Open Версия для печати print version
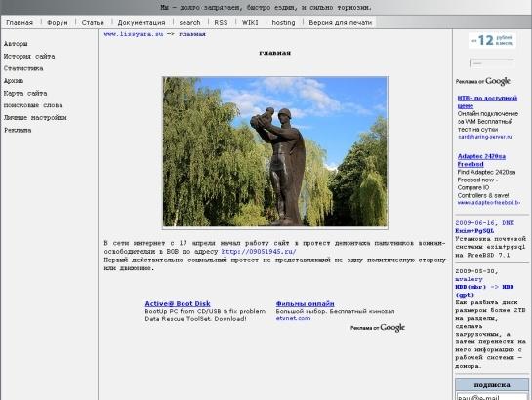Image resolution: width=532 pixels, height=400 pixels. pos(341,22)
